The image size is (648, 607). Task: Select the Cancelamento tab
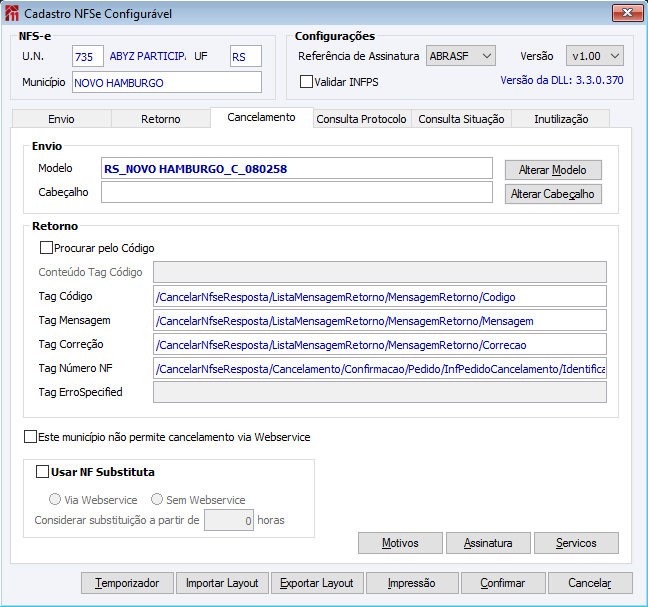coord(262,117)
